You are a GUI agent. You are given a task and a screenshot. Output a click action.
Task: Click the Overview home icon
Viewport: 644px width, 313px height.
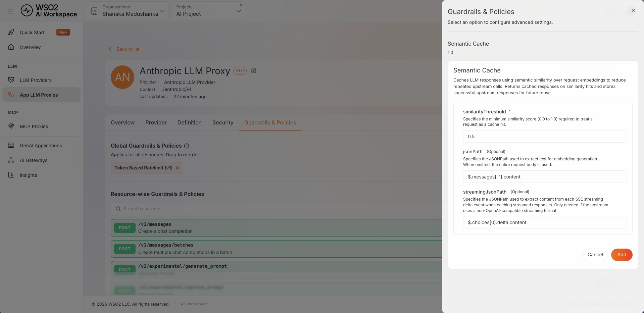[x=11, y=47]
